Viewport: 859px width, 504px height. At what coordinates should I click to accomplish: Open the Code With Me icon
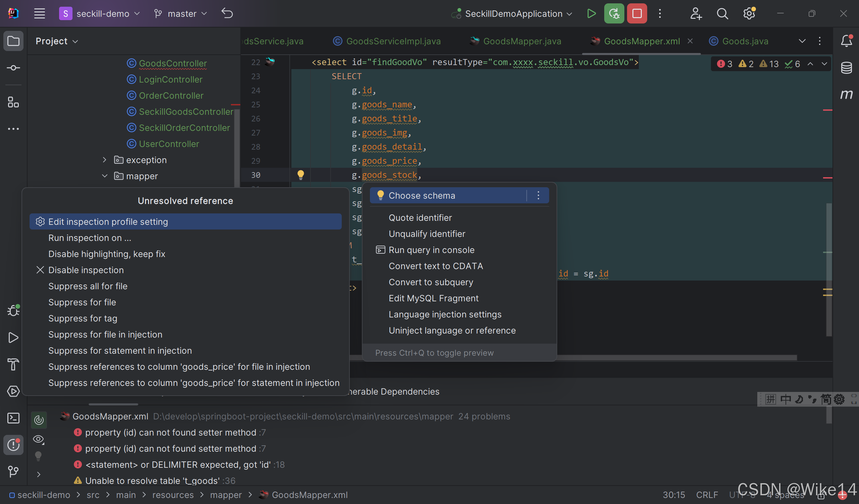tap(696, 14)
